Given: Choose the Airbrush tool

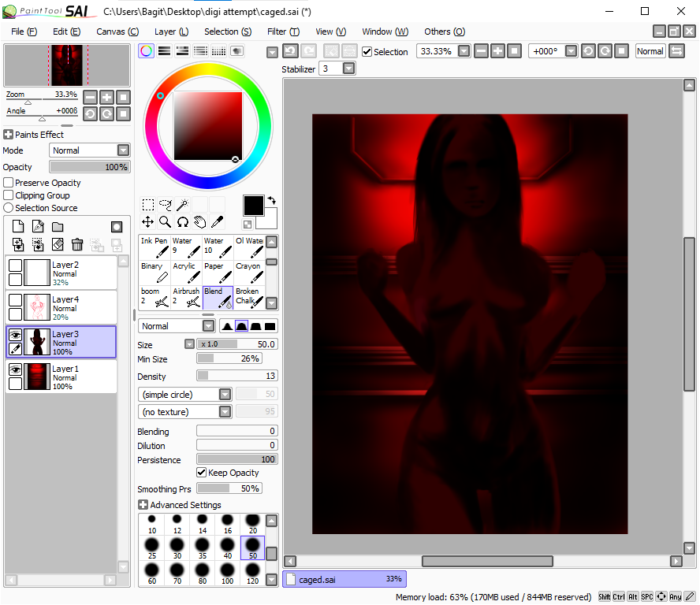Looking at the screenshot, I should pyautogui.click(x=186, y=298).
